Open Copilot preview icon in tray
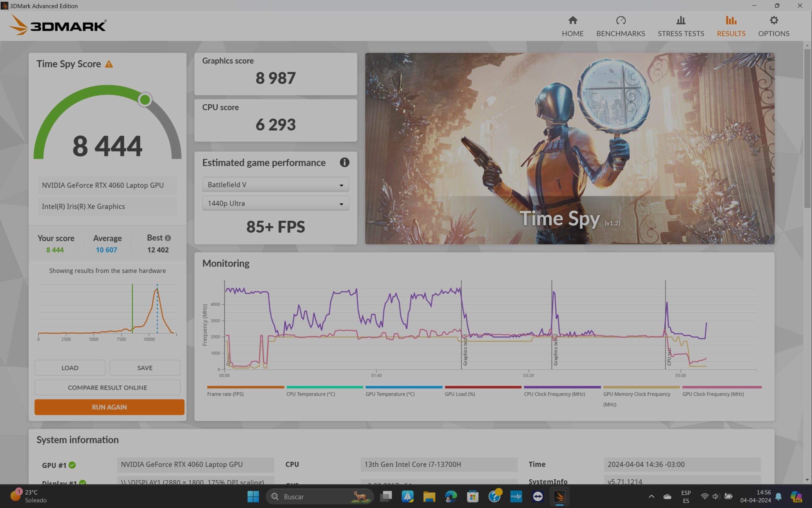Viewport: 812px width, 508px height. (796, 496)
